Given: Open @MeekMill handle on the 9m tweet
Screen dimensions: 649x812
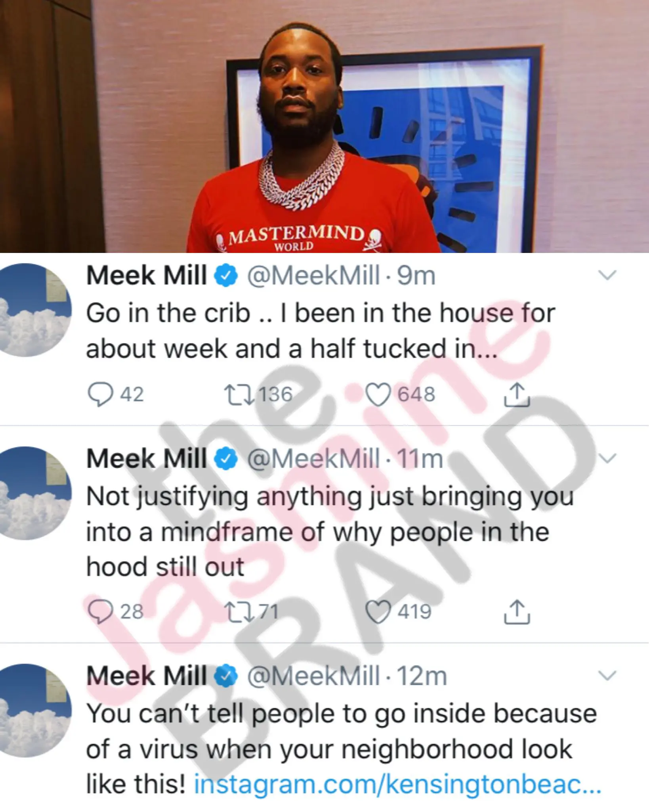Looking at the screenshot, I should click(x=313, y=276).
